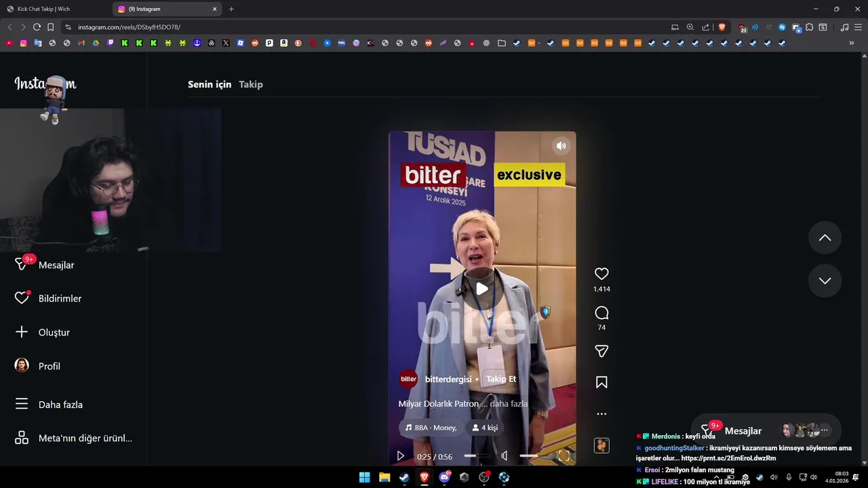
Task: Open the Shazam extension icon
Action: [x=782, y=27]
